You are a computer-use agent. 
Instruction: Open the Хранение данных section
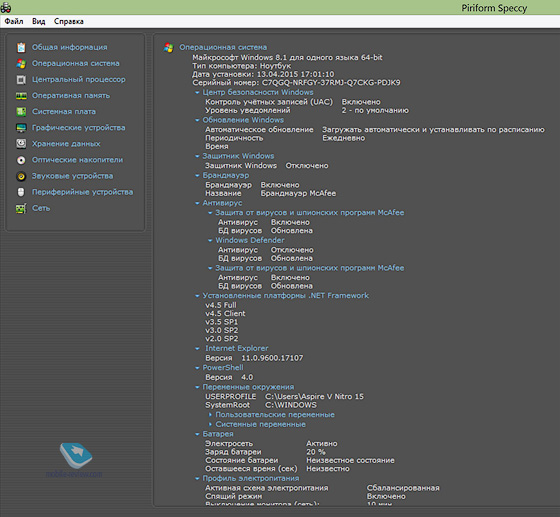pos(66,144)
